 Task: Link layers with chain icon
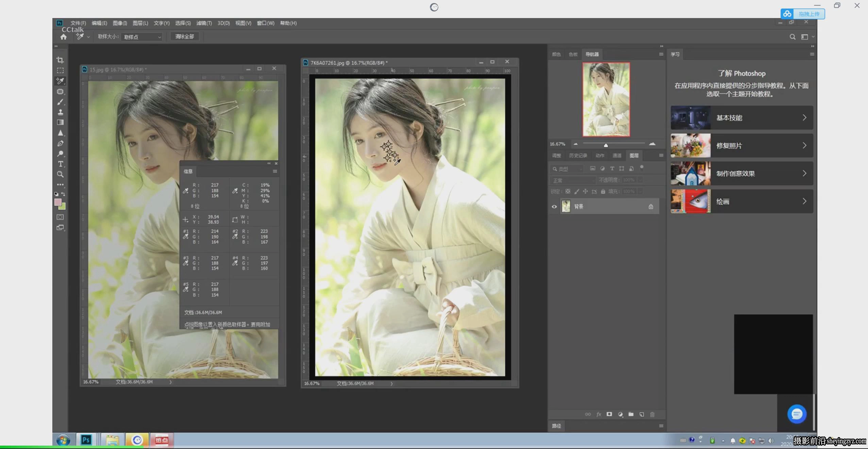(588, 414)
